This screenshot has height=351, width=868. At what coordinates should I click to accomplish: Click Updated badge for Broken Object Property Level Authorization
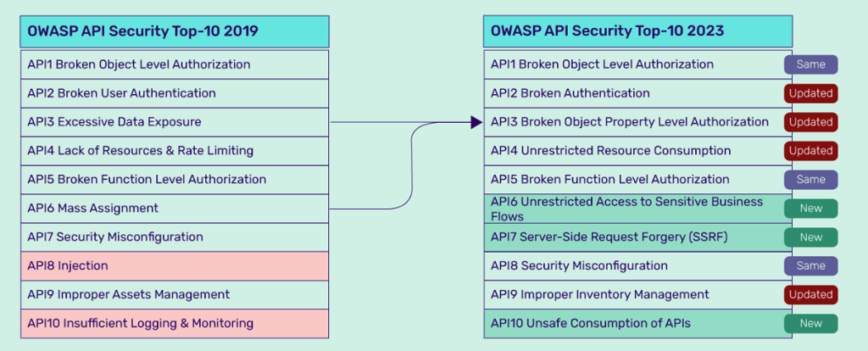810,122
